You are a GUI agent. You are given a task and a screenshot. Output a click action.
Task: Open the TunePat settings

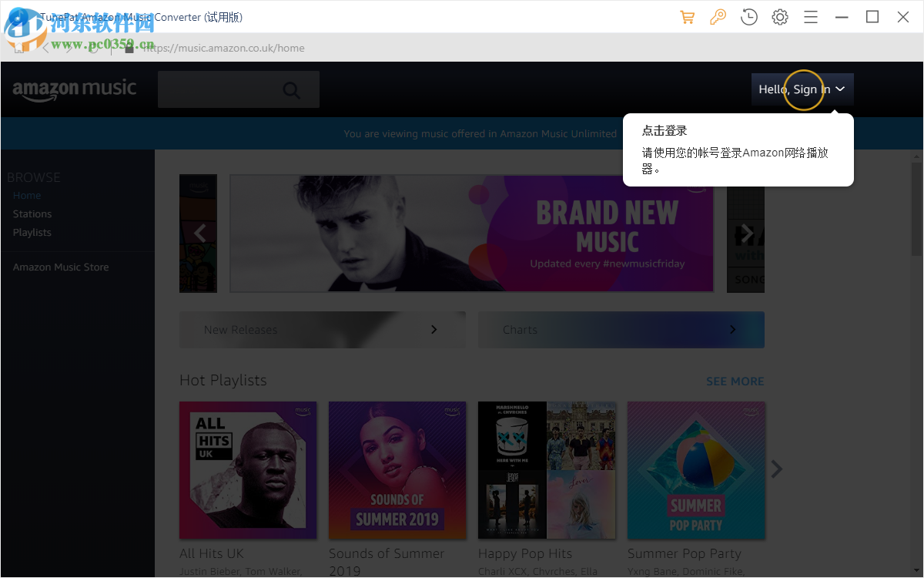click(779, 16)
